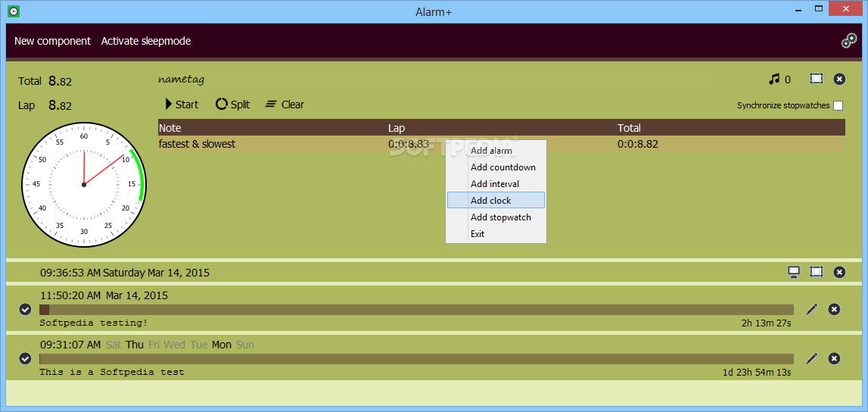Click Exit in context menu
Screen dimensions: 868x412
496,234
